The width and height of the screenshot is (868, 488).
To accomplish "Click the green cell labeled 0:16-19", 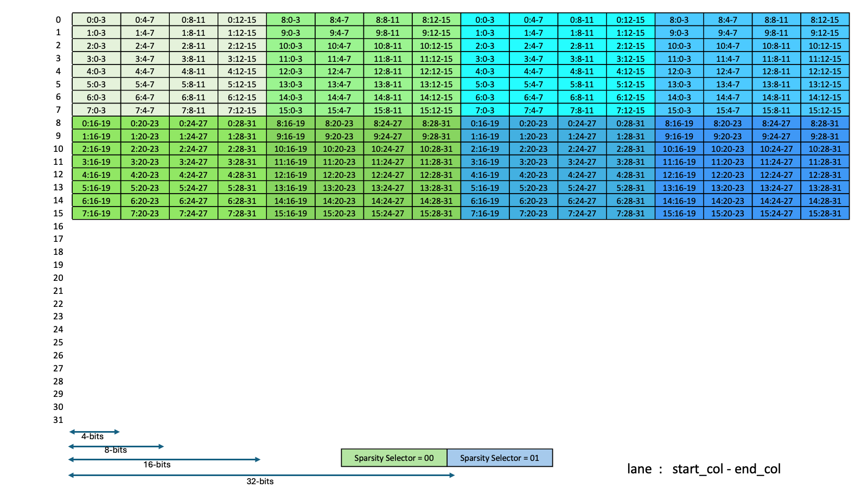I will pos(95,123).
